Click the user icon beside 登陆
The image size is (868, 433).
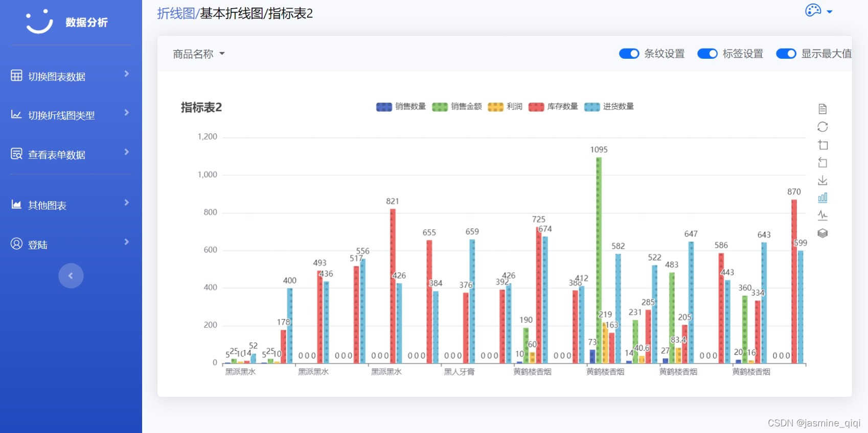pos(16,244)
